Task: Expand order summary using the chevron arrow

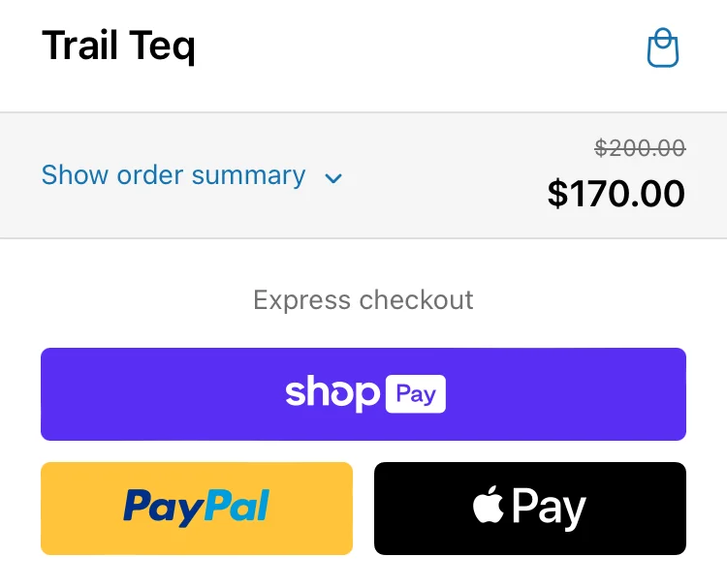Action: pos(333,178)
